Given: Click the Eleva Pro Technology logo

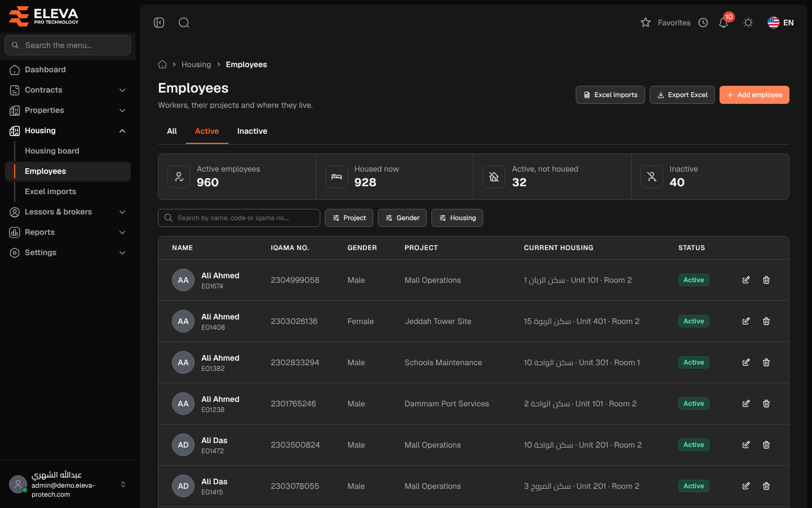Looking at the screenshot, I should pos(44,16).
